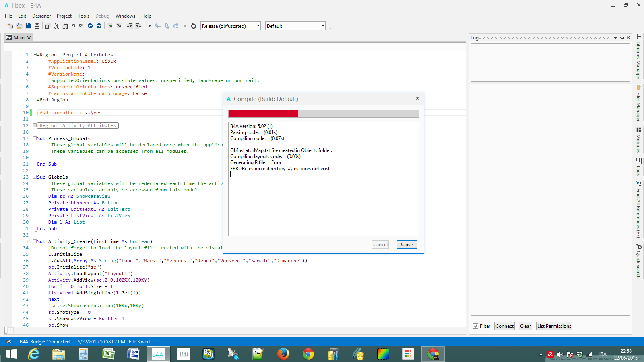The image size is (644, 362).
Task: Click the Restart toolbar icon
Action: coord(194,26)
